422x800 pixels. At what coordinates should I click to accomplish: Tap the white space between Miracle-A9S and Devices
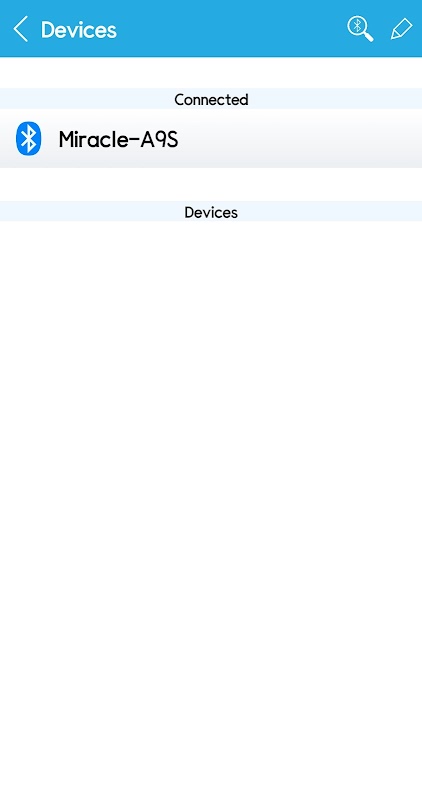point(211,184)
